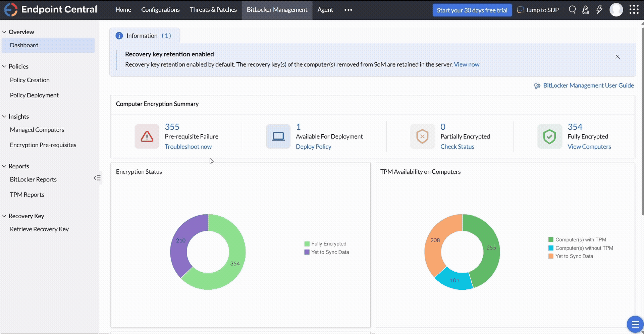Click the 101 blue TPM donut segment
This screenshot has width=644, height=334.
(x=454, y=280)
